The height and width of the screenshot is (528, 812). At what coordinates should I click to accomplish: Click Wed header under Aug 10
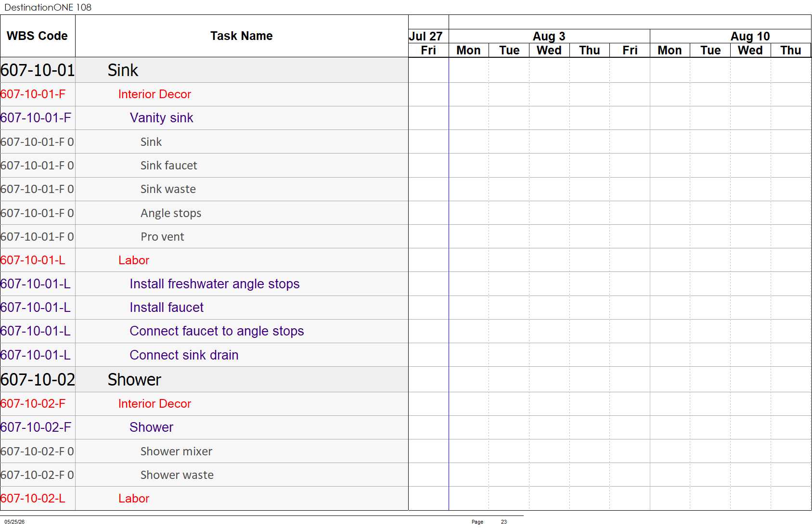[750, 51]
